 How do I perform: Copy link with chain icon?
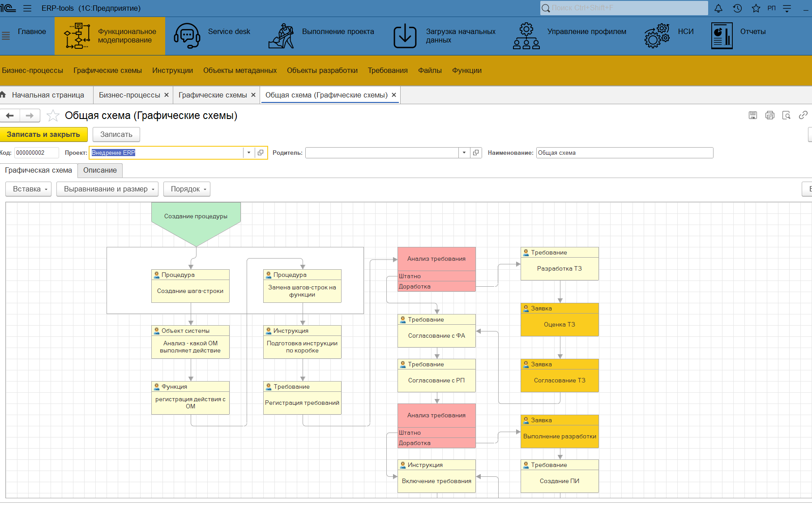point(803,115)
